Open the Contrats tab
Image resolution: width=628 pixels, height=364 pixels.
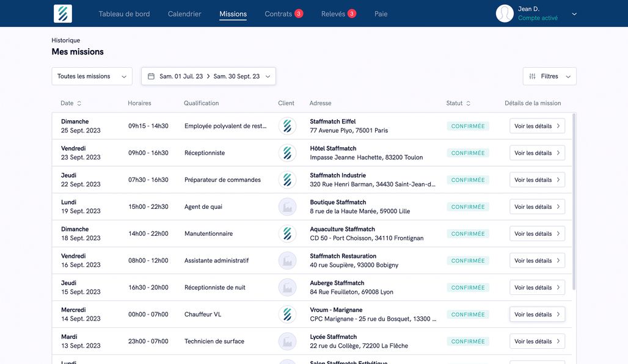pos(279,13)
